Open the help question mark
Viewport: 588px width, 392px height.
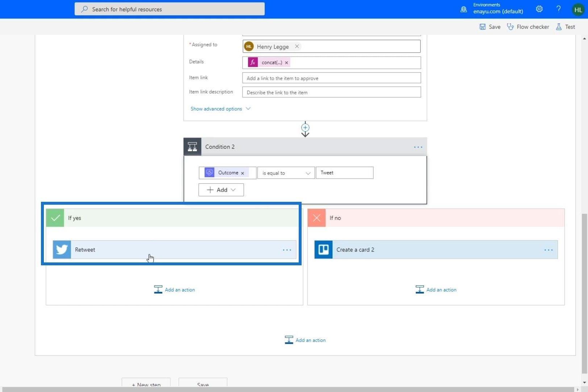(559, 9)
